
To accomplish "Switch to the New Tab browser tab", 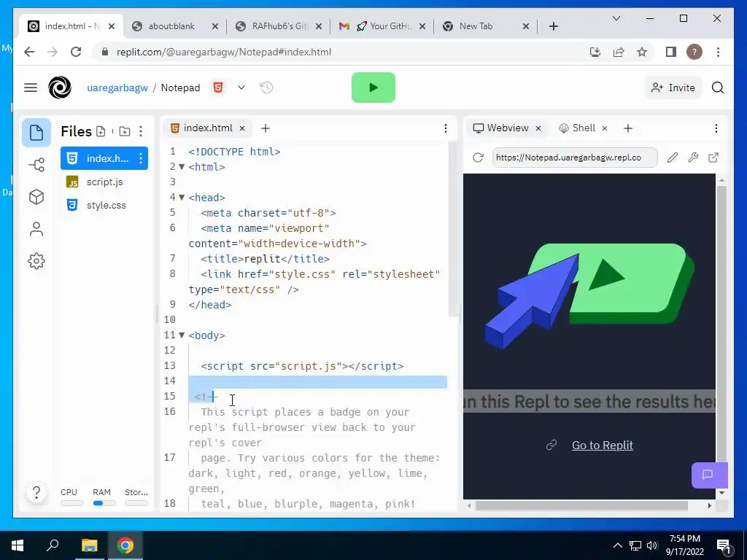I will click(486, 26).
